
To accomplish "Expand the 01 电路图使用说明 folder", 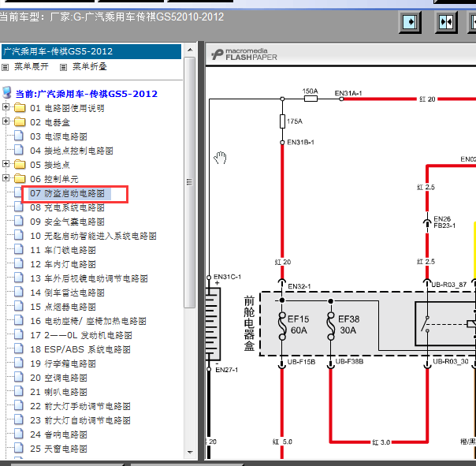I will (6, 107).
